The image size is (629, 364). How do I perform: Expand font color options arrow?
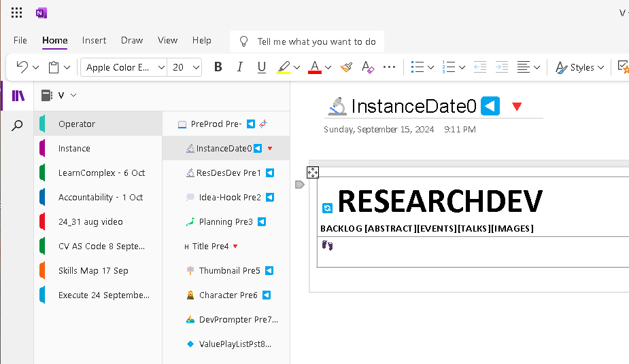[328, 67]
